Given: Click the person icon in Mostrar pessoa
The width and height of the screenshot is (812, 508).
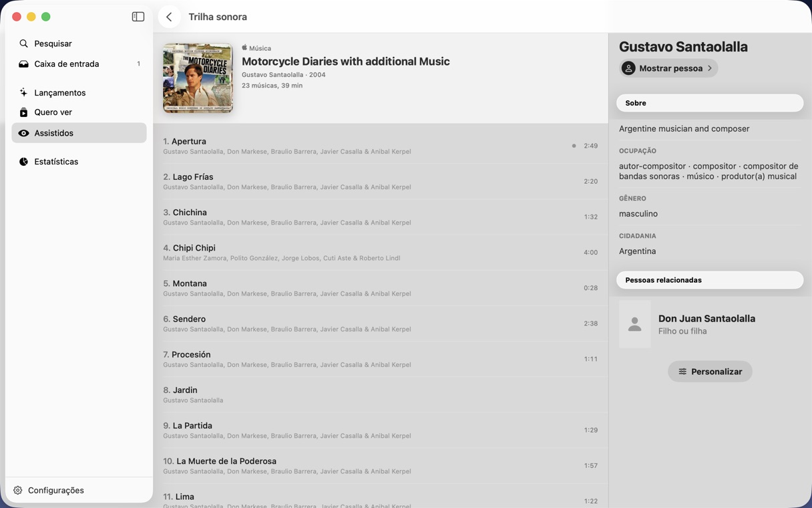Looking at the screenshot, I should click(x=628, y=68).
